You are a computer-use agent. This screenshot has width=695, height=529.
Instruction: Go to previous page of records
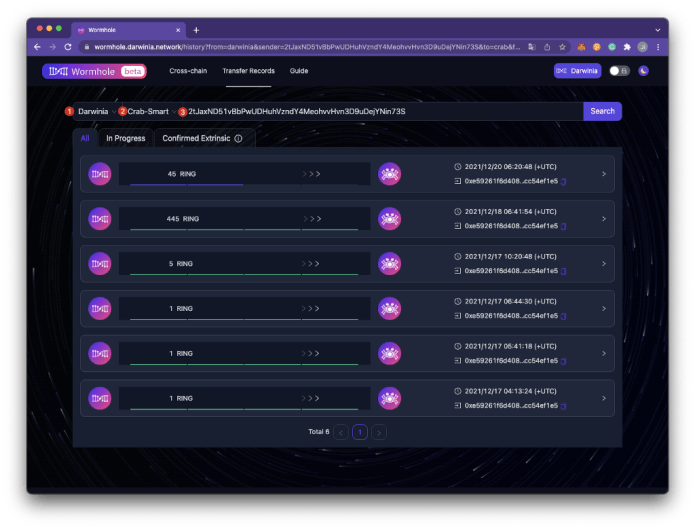340,432
